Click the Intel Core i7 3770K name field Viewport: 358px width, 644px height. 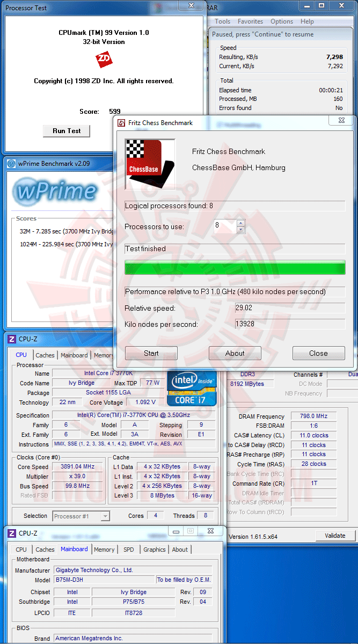click(107, 374)
